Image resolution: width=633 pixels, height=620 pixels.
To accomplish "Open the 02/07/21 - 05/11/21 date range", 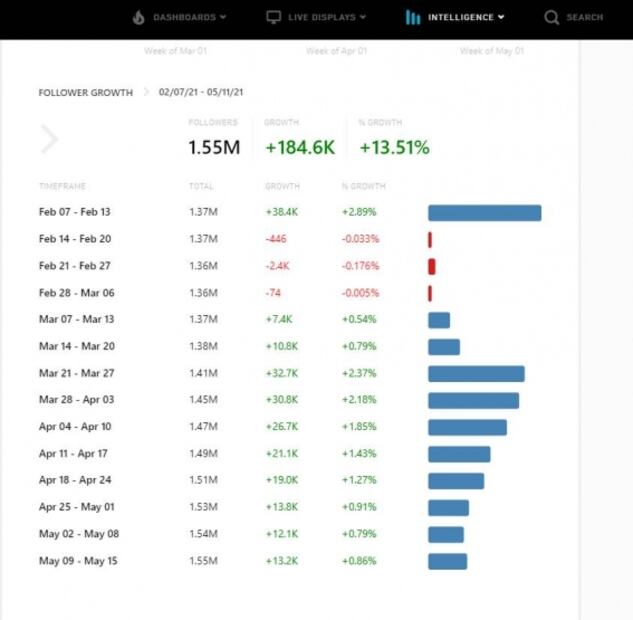I will tap(201, 92).
